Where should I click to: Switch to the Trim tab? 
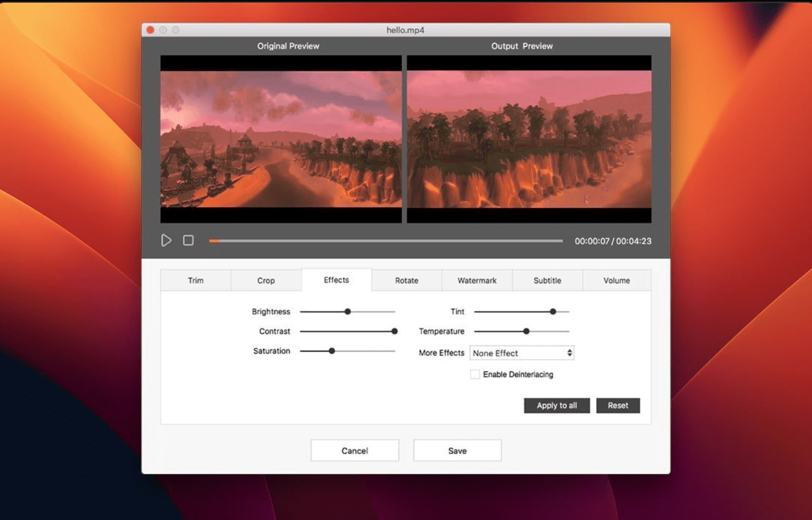196,280
